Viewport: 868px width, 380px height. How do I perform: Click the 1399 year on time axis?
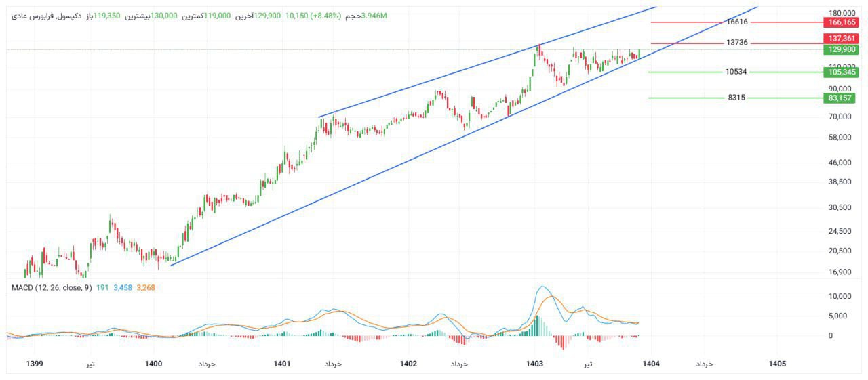34,364
